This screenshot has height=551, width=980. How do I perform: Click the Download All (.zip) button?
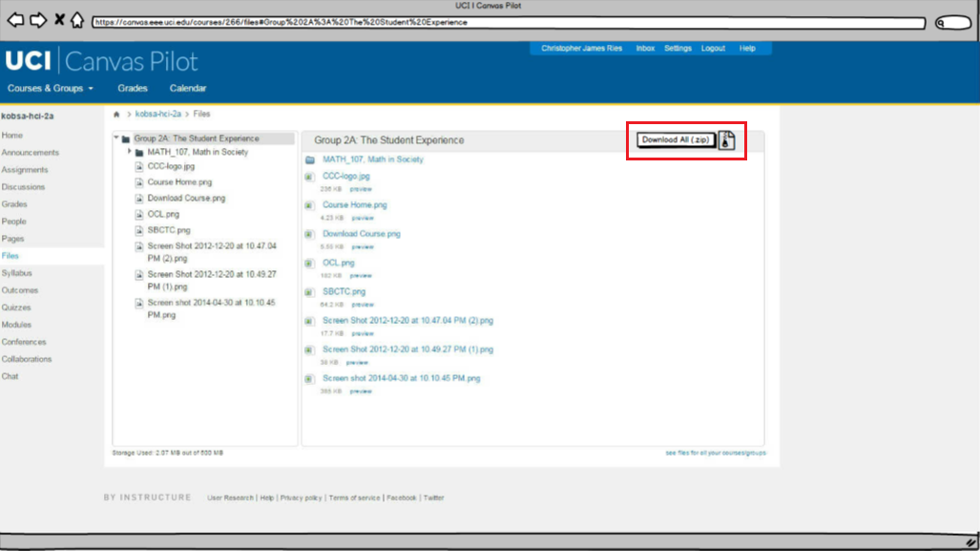tap(676, 140)
